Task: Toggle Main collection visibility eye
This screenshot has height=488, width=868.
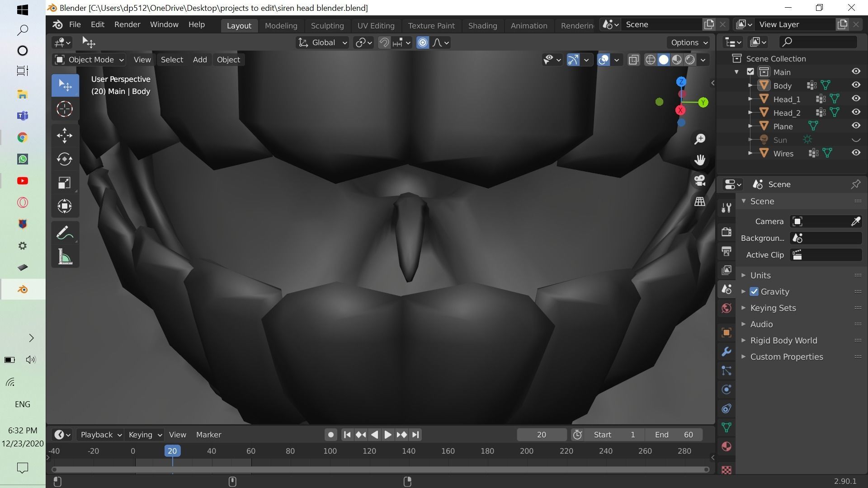Action: click(856, 71)
